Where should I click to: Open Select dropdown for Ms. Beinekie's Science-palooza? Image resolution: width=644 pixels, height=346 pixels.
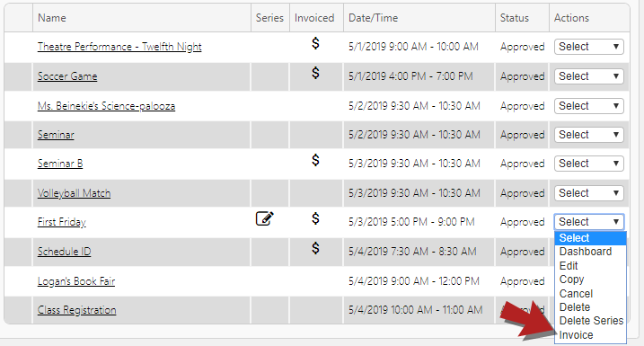pos(588,106)
